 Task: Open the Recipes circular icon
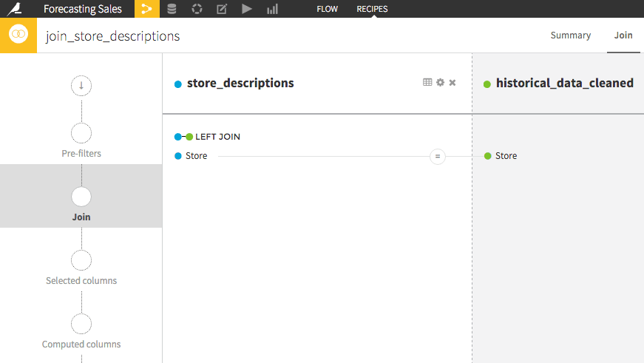pos(197,9)
